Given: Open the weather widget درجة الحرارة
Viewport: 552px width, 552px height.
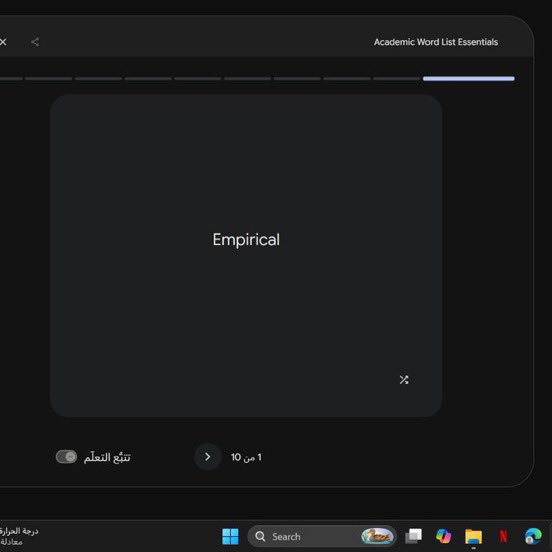Looking at the screenshot, I should pyautogui.click(x=19, y=537).
